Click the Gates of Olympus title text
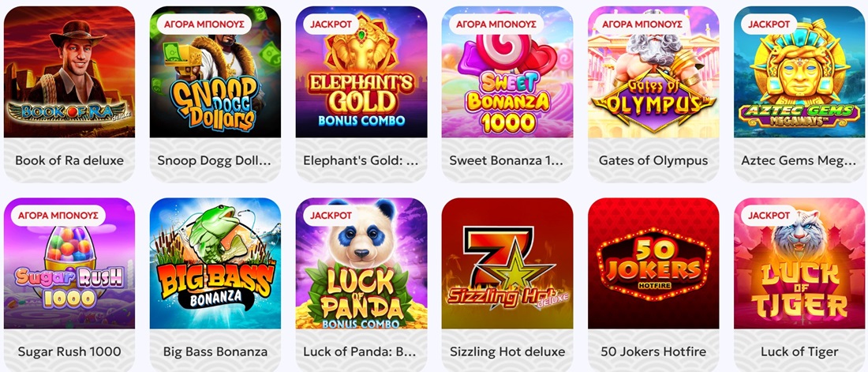Viewport: 868px width, 372px height. point(653,161)
